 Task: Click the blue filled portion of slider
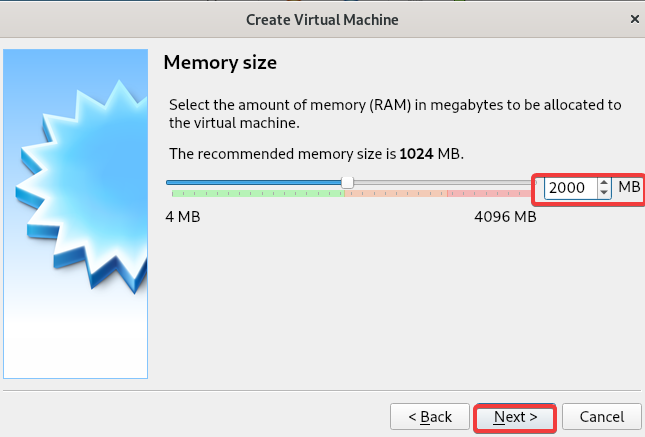pyautogui.click(x=254, y=182)
